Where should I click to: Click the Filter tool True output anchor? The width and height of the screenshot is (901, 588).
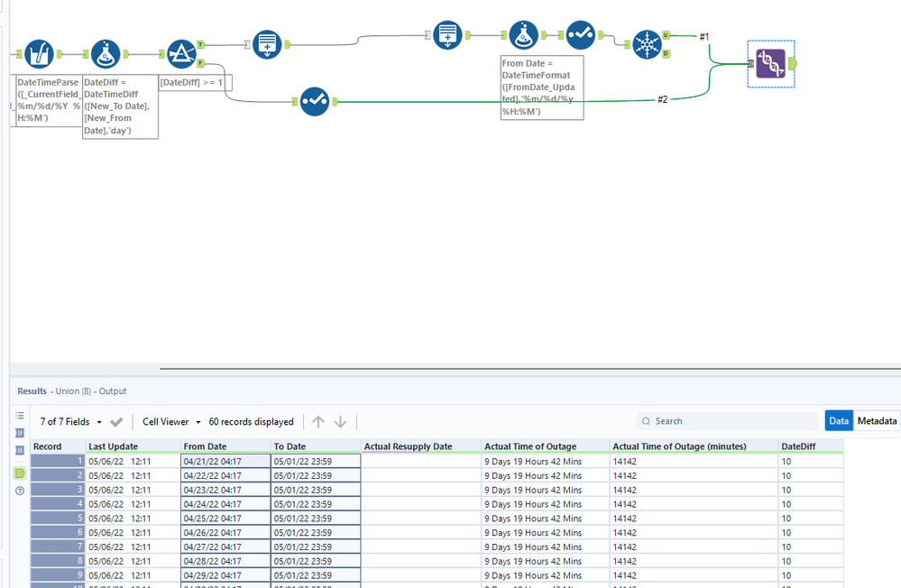coord(200,44)
